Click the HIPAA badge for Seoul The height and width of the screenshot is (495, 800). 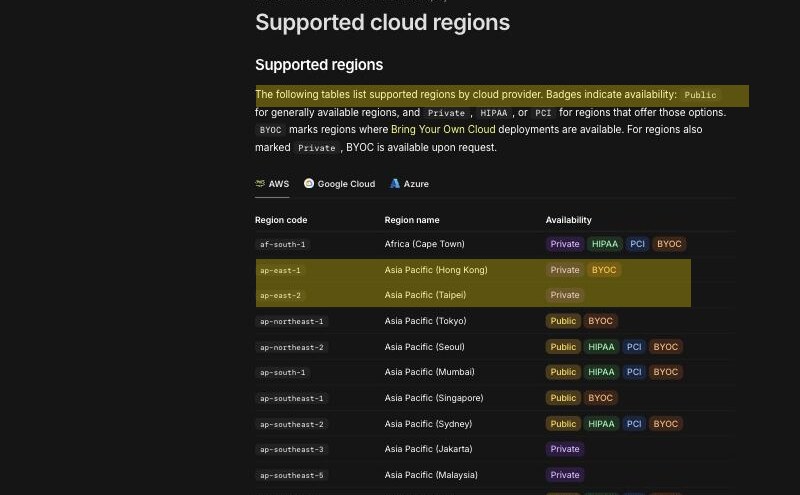point(601,347)
